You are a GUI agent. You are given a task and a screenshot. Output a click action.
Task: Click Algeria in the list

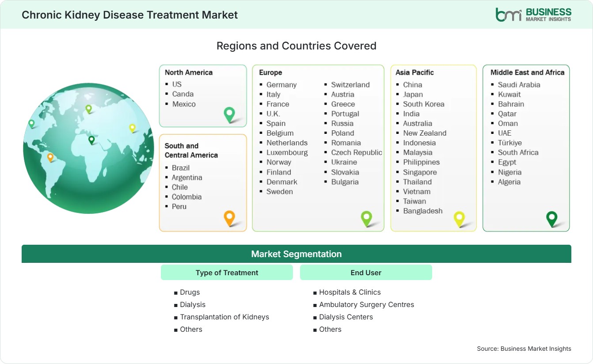pos(509,182)
